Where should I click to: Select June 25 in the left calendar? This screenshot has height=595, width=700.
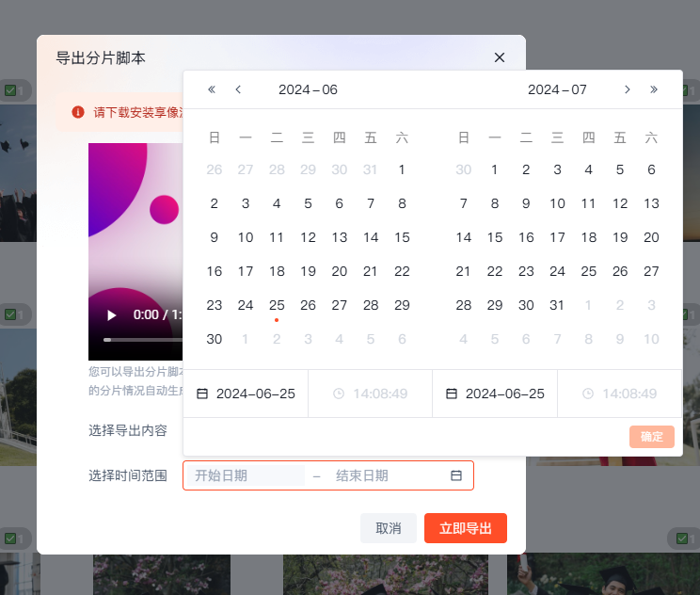pos(277,305)
